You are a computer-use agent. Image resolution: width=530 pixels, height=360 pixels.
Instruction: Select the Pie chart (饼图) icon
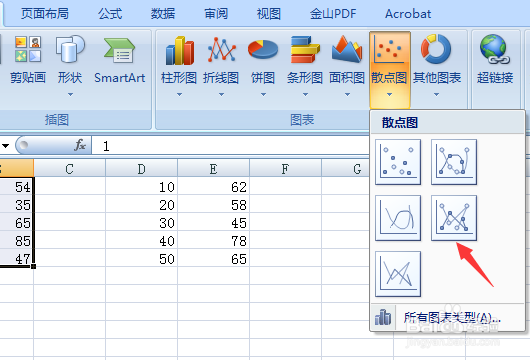point(263,49)
